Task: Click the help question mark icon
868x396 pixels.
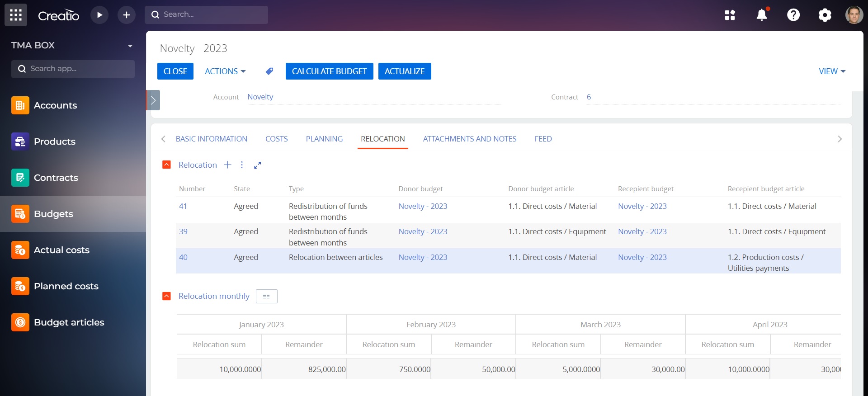Action: pos(793,15)
